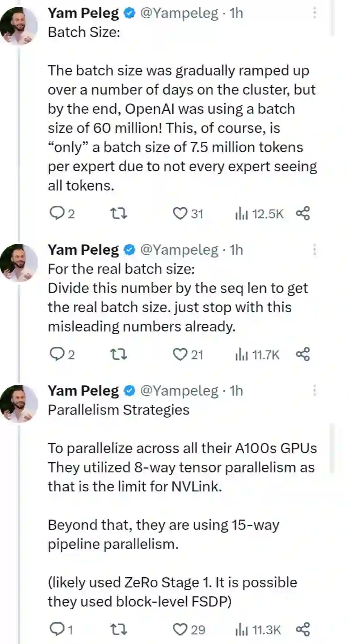
Task: Like the Batch Size tweet
Action: pyautogui.click(x=180, y=214)
